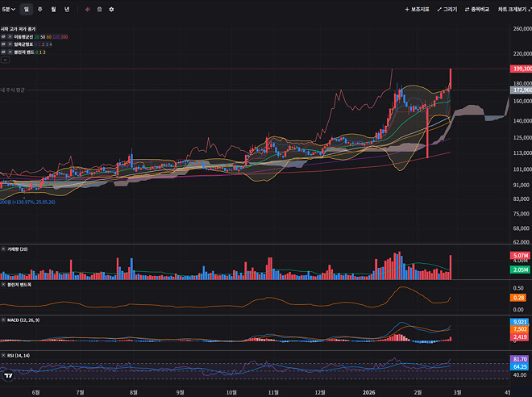Screen dimensions: 532x397
Task: Remove the 이동평균선 indicator
Action: coord(10,36)
